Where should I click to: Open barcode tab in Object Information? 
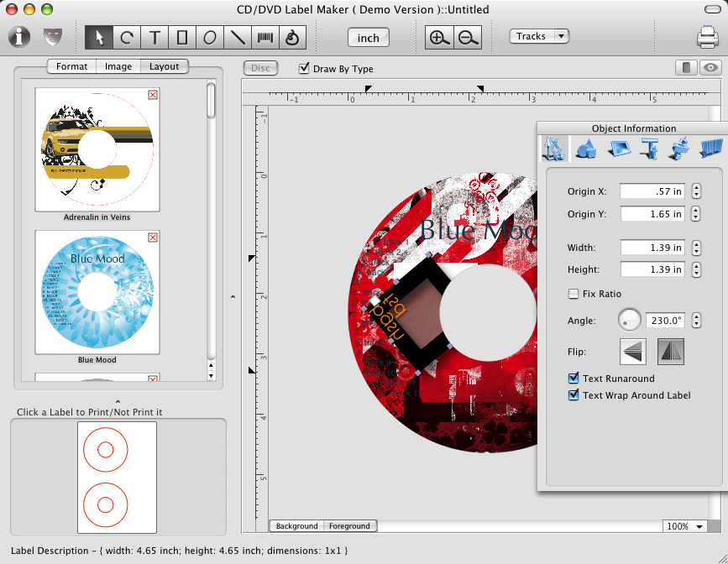click(x=711, y=149)
